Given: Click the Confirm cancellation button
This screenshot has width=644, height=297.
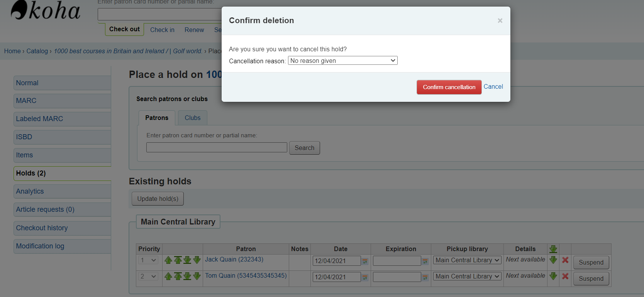Looking at the screenshot, I should click(x=449, y=87).
